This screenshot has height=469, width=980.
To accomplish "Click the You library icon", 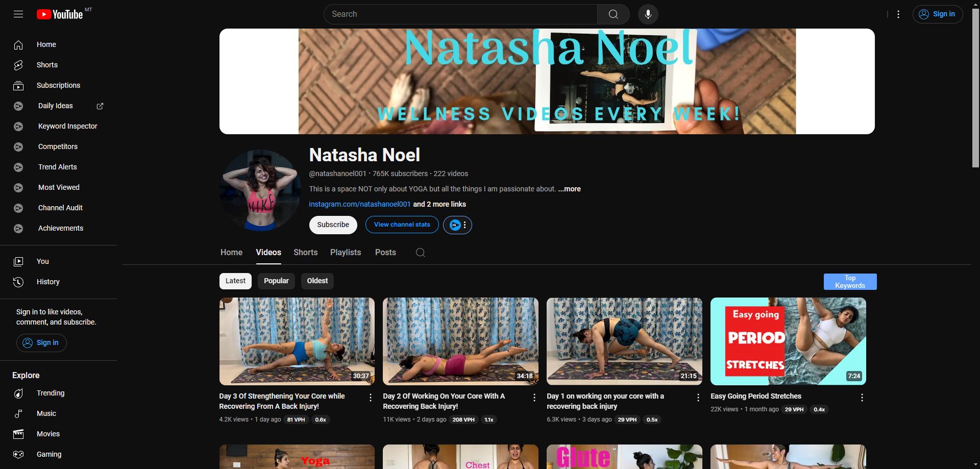I will (18, 262).
